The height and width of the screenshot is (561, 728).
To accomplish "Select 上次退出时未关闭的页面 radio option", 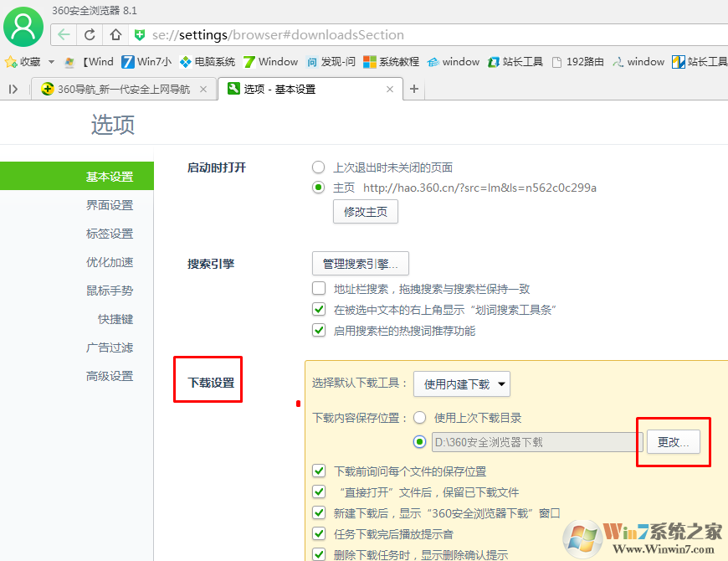I will coord(318,167).
